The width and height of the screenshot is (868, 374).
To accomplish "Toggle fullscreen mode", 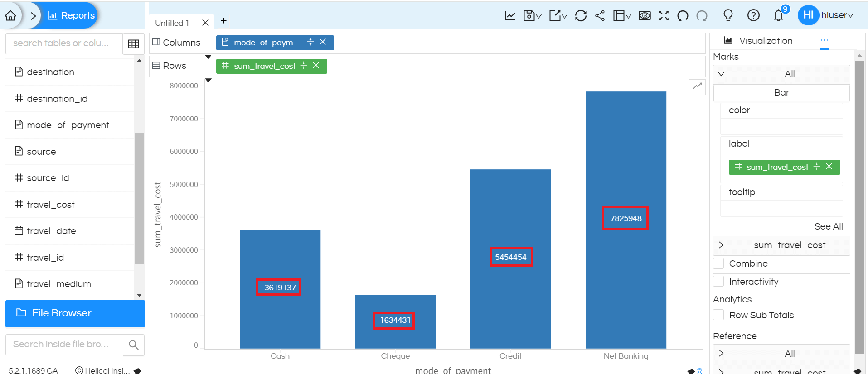I will [x=664, y=16].
